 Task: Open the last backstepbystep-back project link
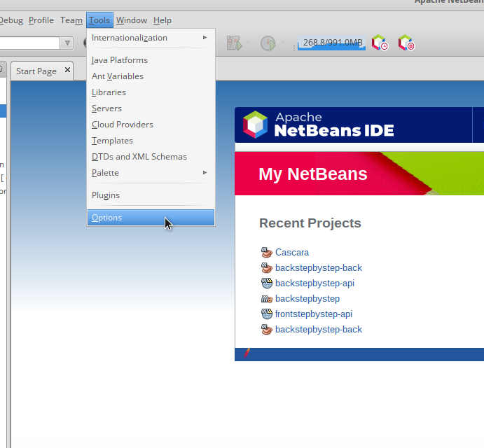[319, 330]
